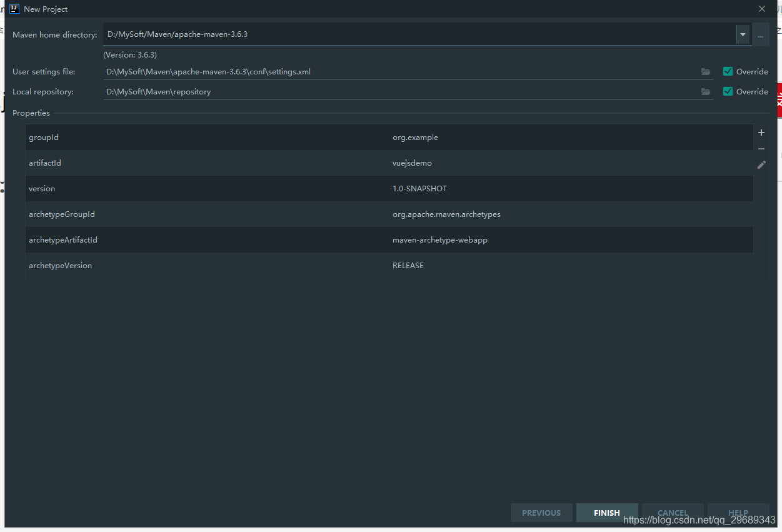Click the Local repository path field
This screenshot has height=532, width=782.
click(x=408, y=92)
